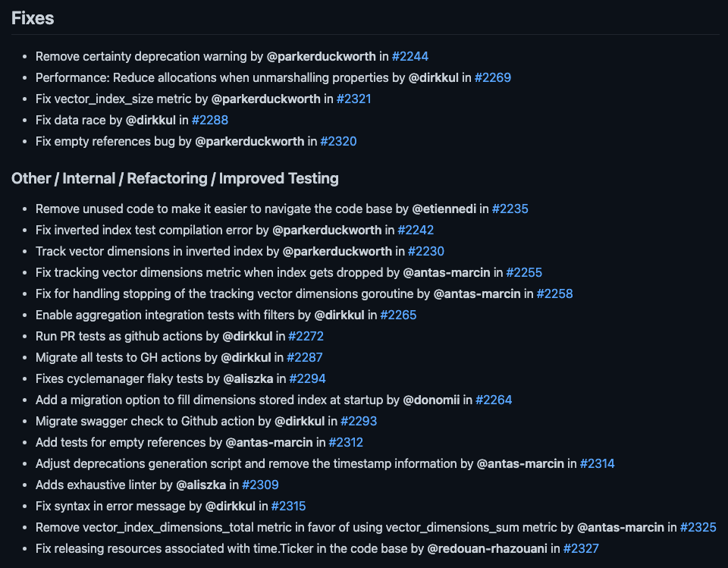Viewport: 728px width, 568px height.
Task: Open the #2314 deprecations script link
Action: point(598,463)
